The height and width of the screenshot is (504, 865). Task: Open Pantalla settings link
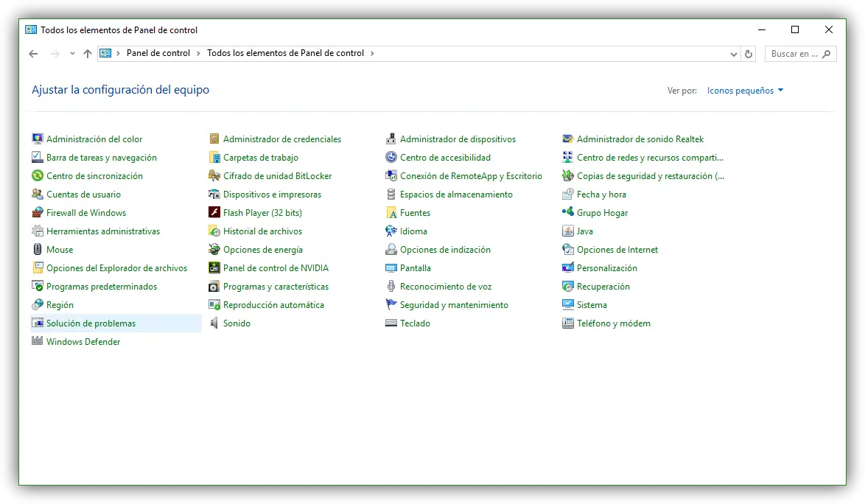click(x=416, y=268)
